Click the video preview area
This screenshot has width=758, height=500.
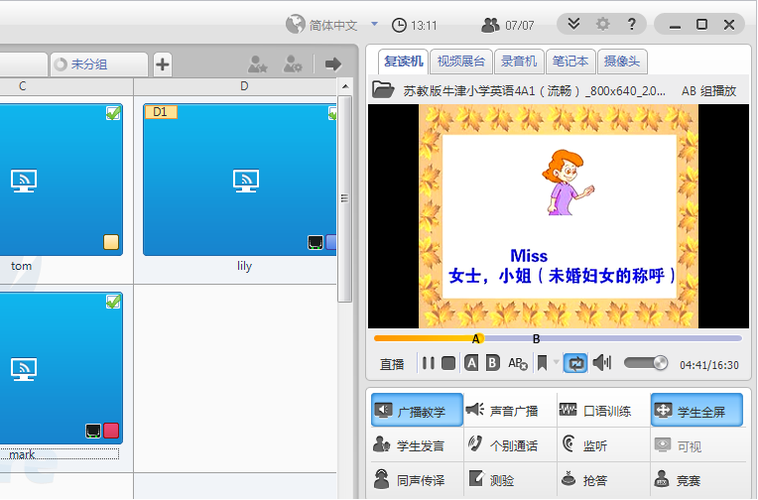tap(558, 216)
